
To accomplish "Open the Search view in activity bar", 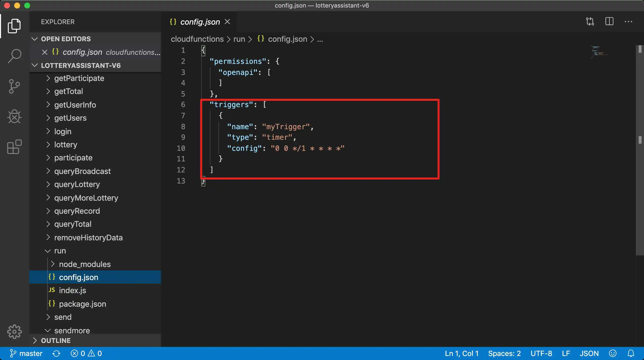I will [14, 56].
